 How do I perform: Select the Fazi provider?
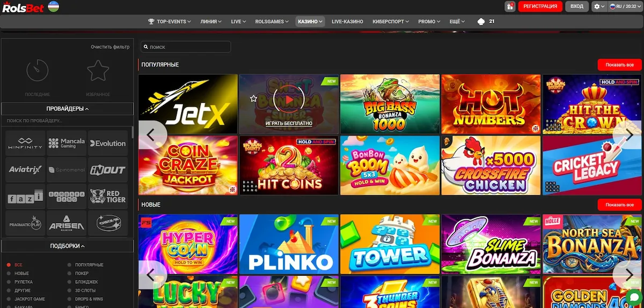tap(25, 196)
